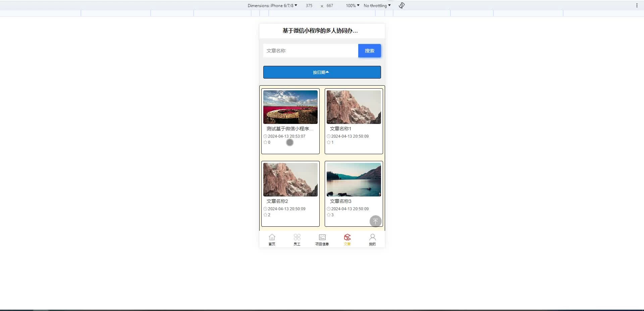
Task: Open the No throttling dropdown
Action: click(x=376, y=5)
